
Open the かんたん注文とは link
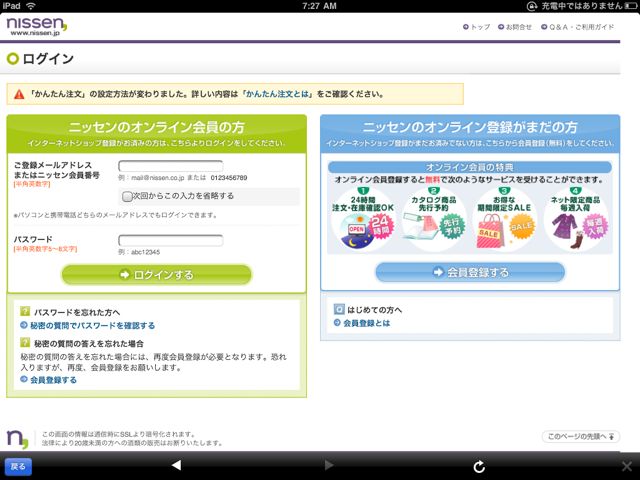pos(277,94)
